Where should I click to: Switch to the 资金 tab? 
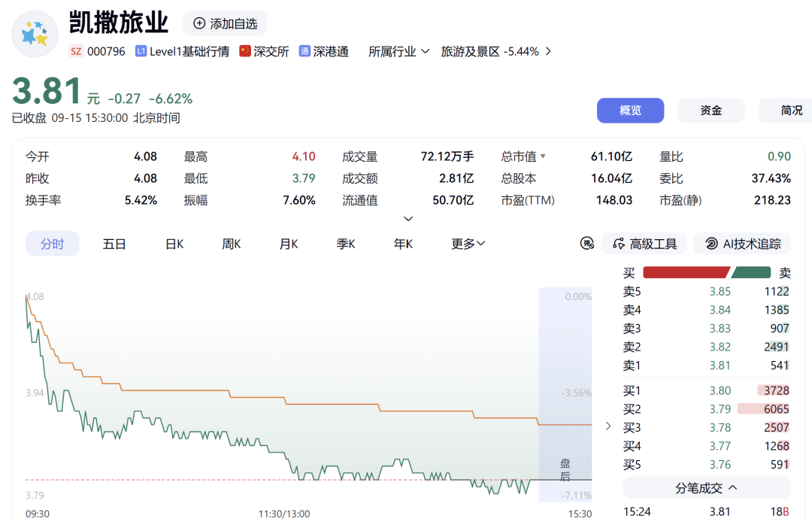click(711, 111)
